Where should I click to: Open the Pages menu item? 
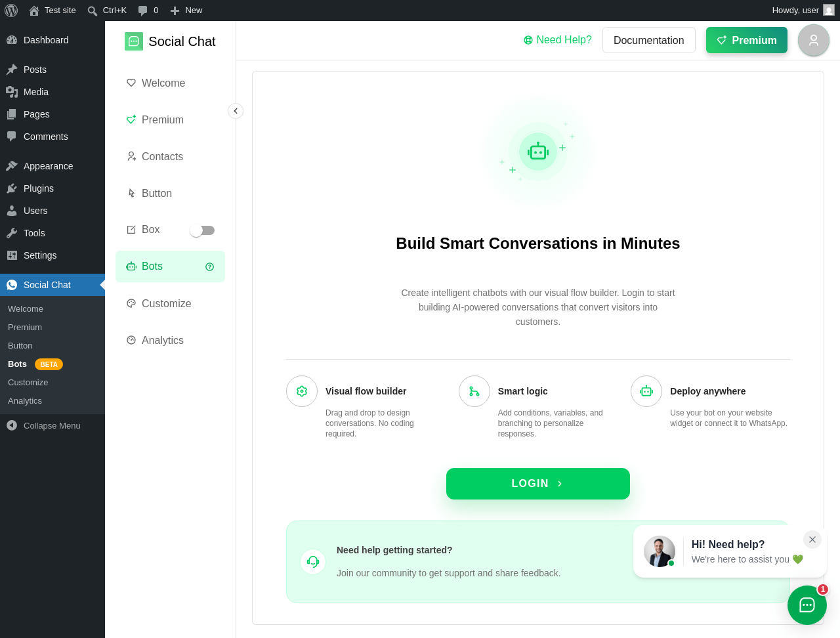52,114
